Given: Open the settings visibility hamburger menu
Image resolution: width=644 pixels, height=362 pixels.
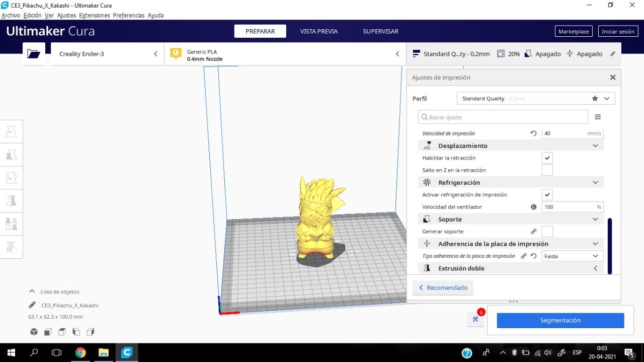Looking at the screenshot, I should click(598, 117).
